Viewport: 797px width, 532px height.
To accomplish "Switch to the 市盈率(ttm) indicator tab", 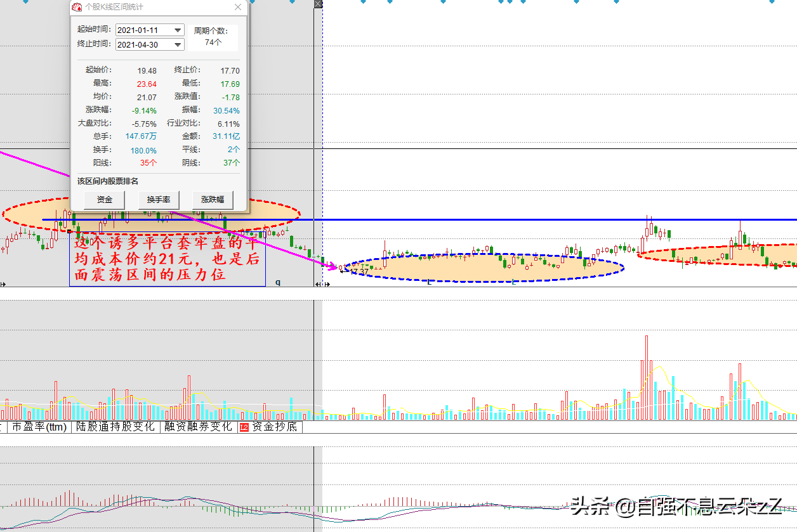I will click(x=39, y=427).
